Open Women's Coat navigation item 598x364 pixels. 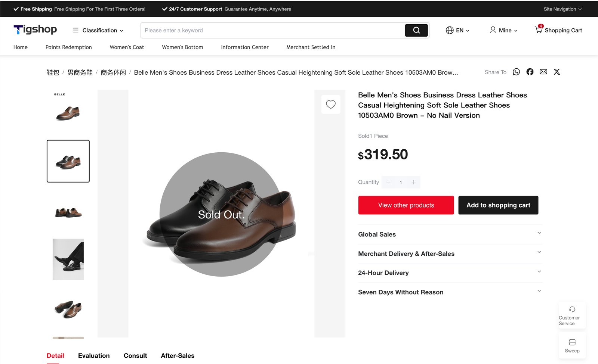(x=127, y=47)
